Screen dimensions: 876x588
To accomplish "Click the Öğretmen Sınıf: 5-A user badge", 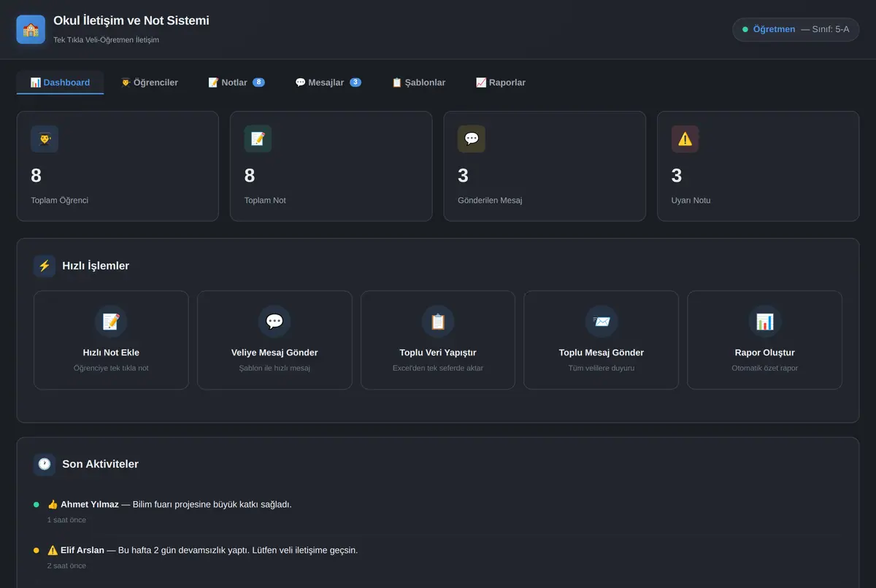I will pos(796,30).
